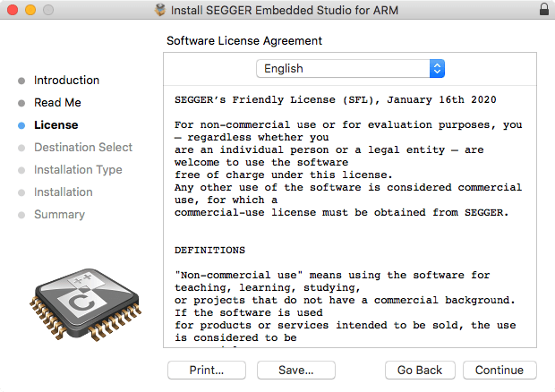555x392 pixels.
Task: Click inside the license agreement text area
Action: pyautogui.click(x=349, y=224)
